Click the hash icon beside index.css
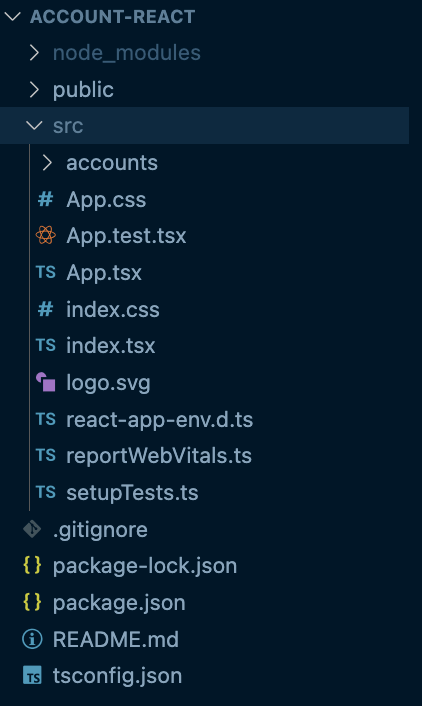Viewport: 422px width, 706px height. (45, 309)
